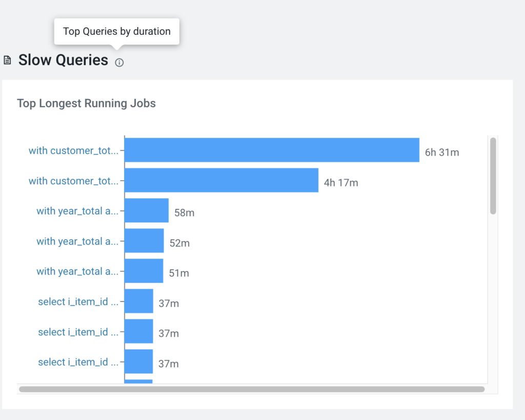
Task: Open the year_total query link for 52m job
Action: coord(77,241)
